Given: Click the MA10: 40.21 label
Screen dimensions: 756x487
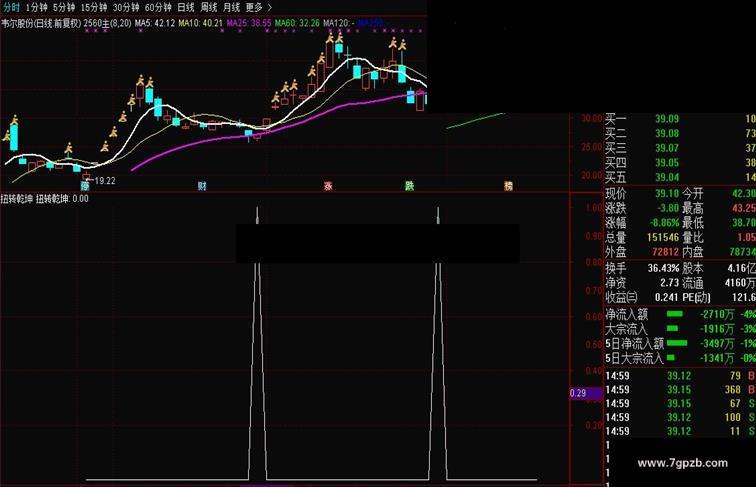Looking at the screenshot, I should tap(201, 23).
